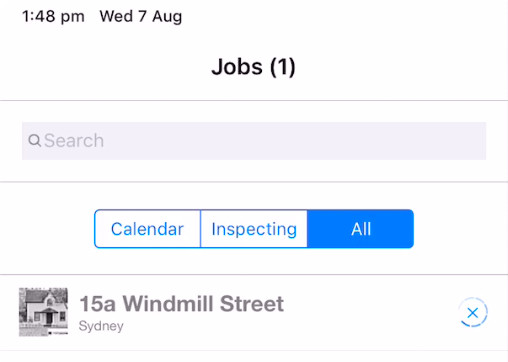Image resolution: width=508 pixels, height=362 pixels.
Task: Tap the Sydney subtitle text
Action: [101, 326]
